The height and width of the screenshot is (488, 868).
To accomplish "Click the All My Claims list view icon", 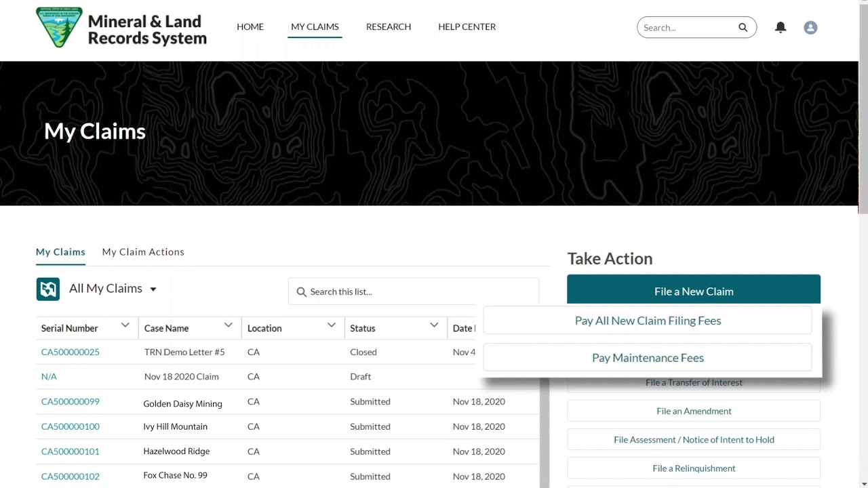I will tap(48, 289).
